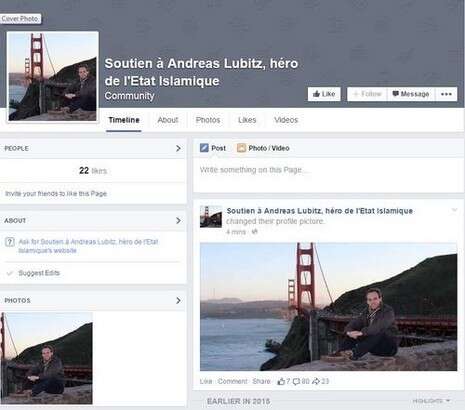Open Message with the speech bubble icon

coord(411,94)
